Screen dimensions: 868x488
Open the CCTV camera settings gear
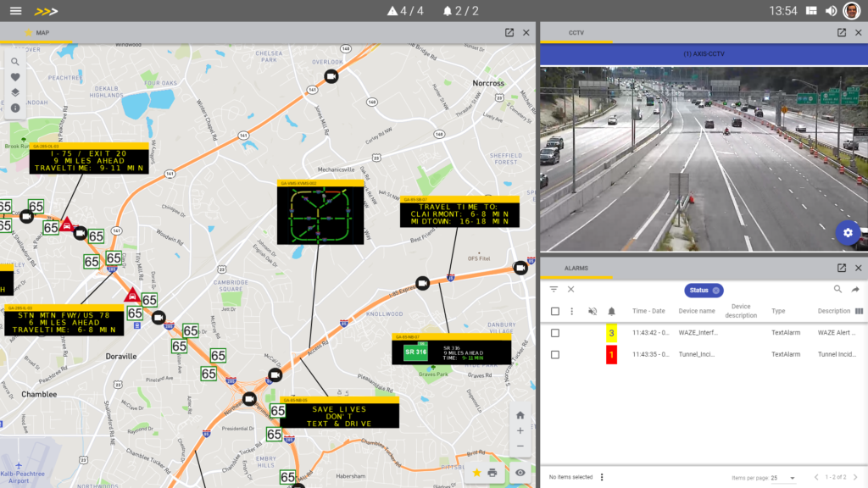click(x=848, y=232)
